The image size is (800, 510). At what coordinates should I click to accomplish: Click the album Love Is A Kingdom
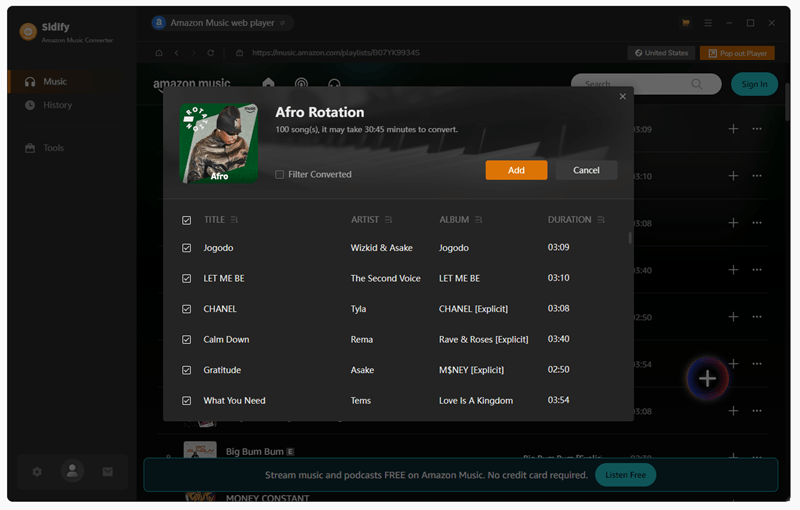click(x=476, y=401)
